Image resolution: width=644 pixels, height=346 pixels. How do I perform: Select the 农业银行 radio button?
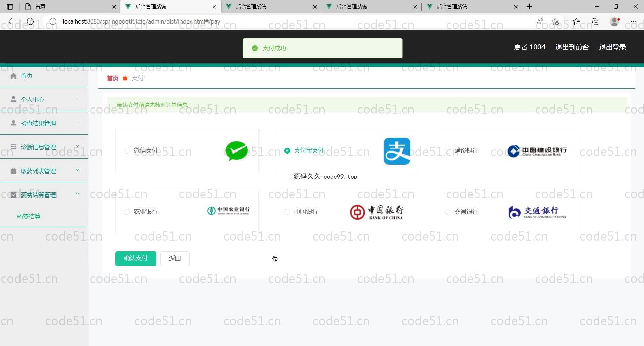(x=127, y=212)
